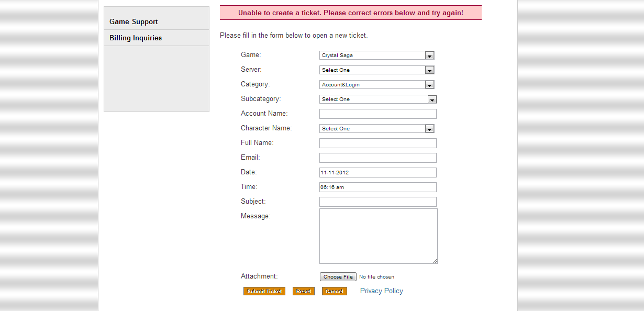This screenshot has height=311, width=644.
Task: Click inside the Message text area
Action: coord(378,236)
